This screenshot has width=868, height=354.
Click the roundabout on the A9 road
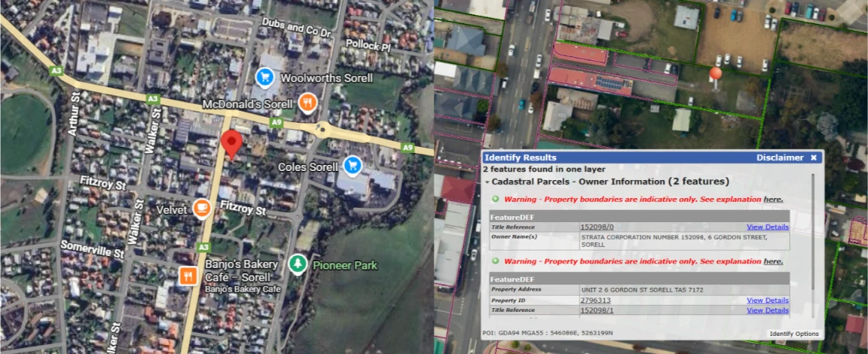tap(322, 130)
